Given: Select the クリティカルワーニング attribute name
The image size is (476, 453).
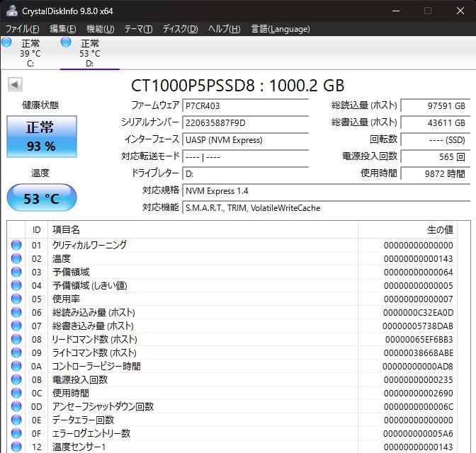Looking at the screenshot, I should click(89, 245).
